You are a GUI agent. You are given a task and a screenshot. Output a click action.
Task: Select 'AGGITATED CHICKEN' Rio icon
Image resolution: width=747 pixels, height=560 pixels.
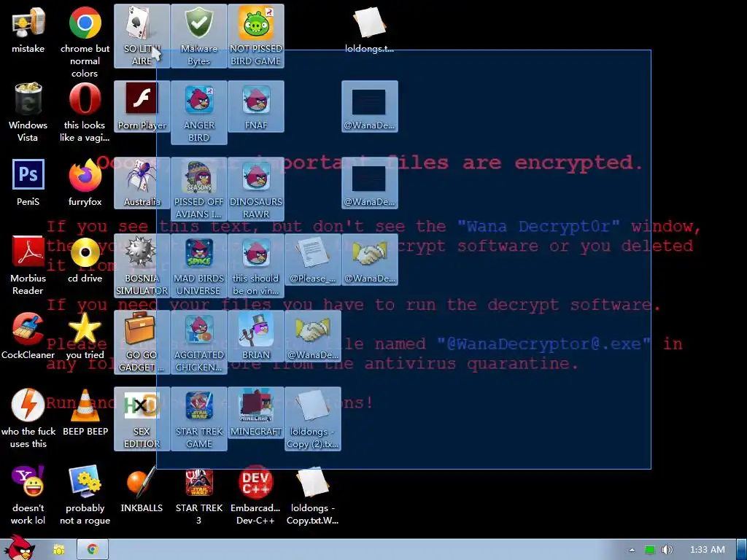(199, 343)
